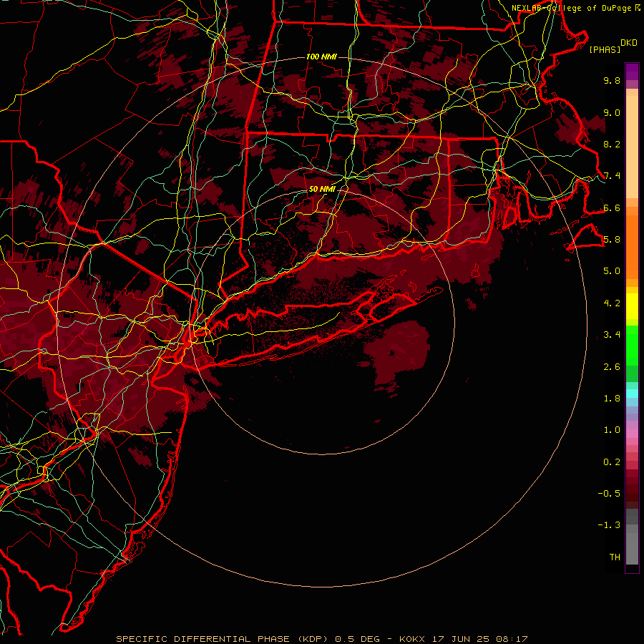
Task: Click the 3.4 value on the scale
Action: (x=612, y=335)
